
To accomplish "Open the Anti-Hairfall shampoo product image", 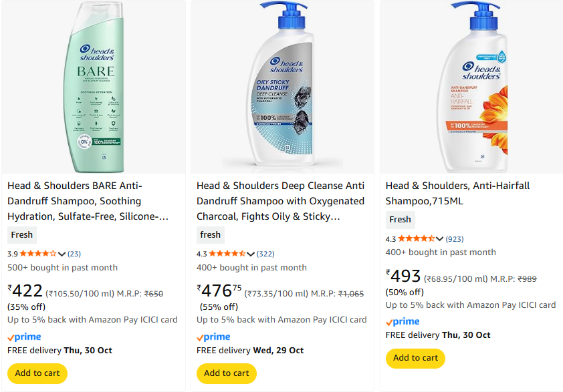I will [x=471, y=87].
